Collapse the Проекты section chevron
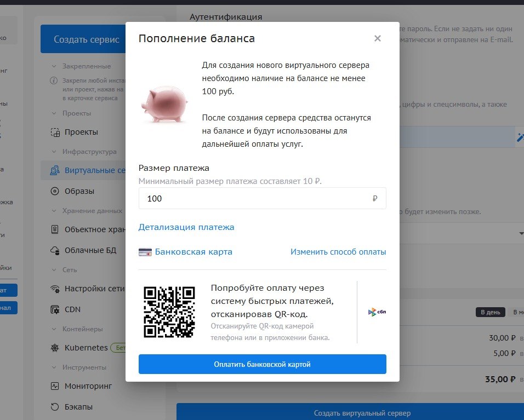Screen dimensions: 524x420 click(54, 113)
